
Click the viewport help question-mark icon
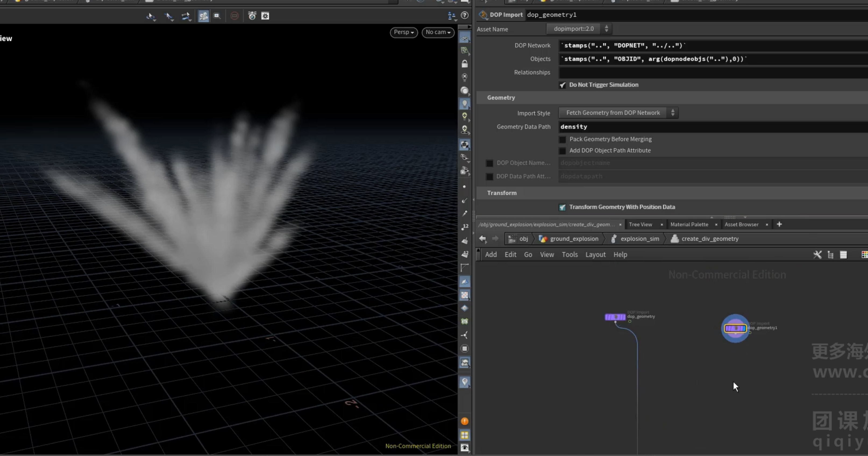click(464, 16)
